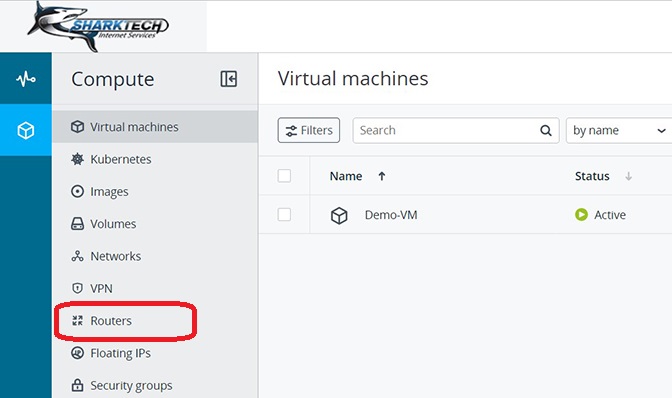The height and width of the screenshot is (398, 672).
Task: Open Virtual machines menu item
Action: point(155,127)
